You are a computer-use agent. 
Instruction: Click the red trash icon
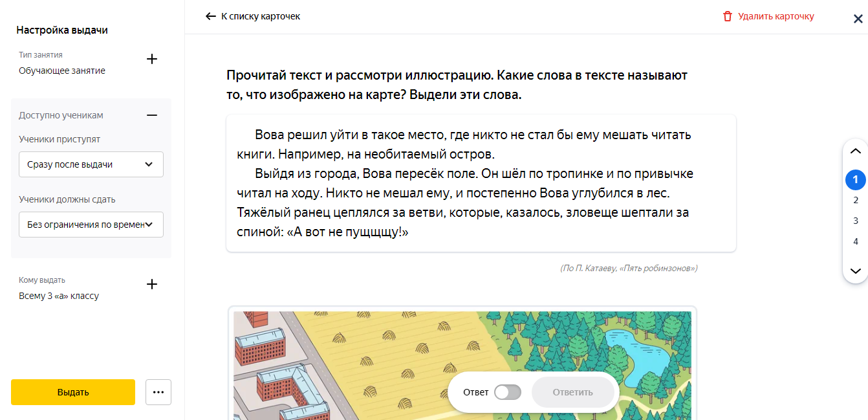point(728,16)
